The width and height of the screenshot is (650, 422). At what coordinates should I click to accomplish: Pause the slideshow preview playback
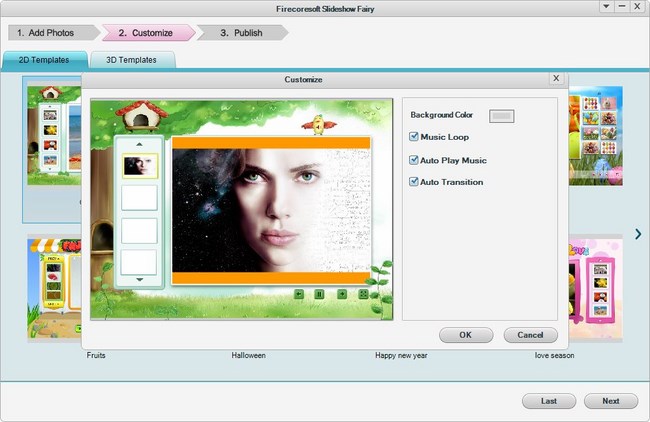pos(320,294)
